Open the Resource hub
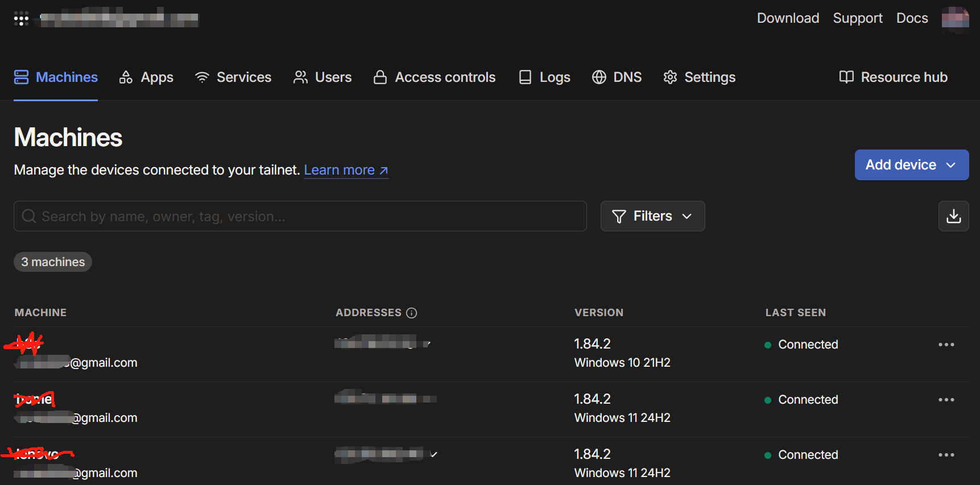The height and width of the screenshot is (485, 980). 893,77
